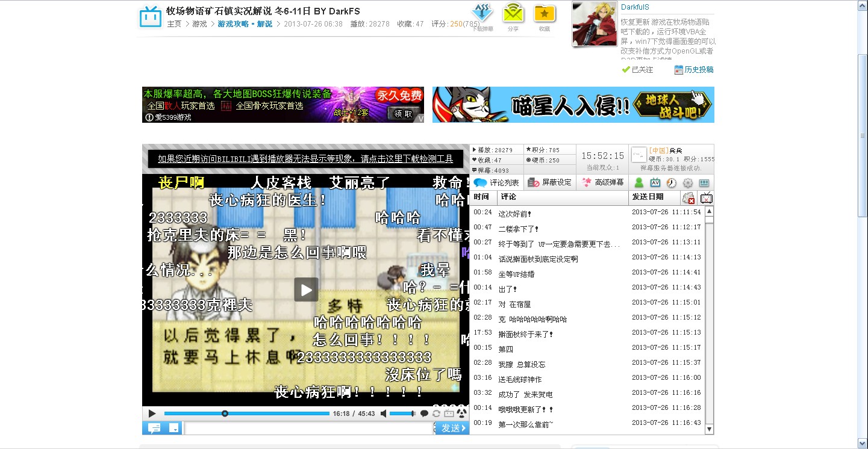Open player settings gear icon
This screenshot has width=868, height=449.
pyautogui.click(x=687, y=183)
